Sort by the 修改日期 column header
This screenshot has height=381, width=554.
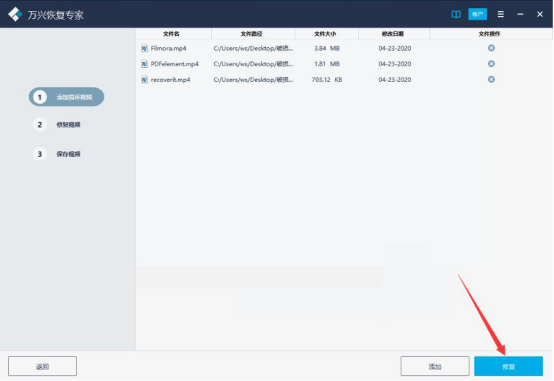[x=393, y=34]
